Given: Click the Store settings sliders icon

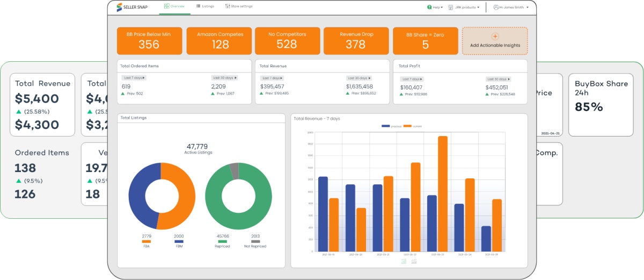Looking at the screenshot, I should click(228, 6).
